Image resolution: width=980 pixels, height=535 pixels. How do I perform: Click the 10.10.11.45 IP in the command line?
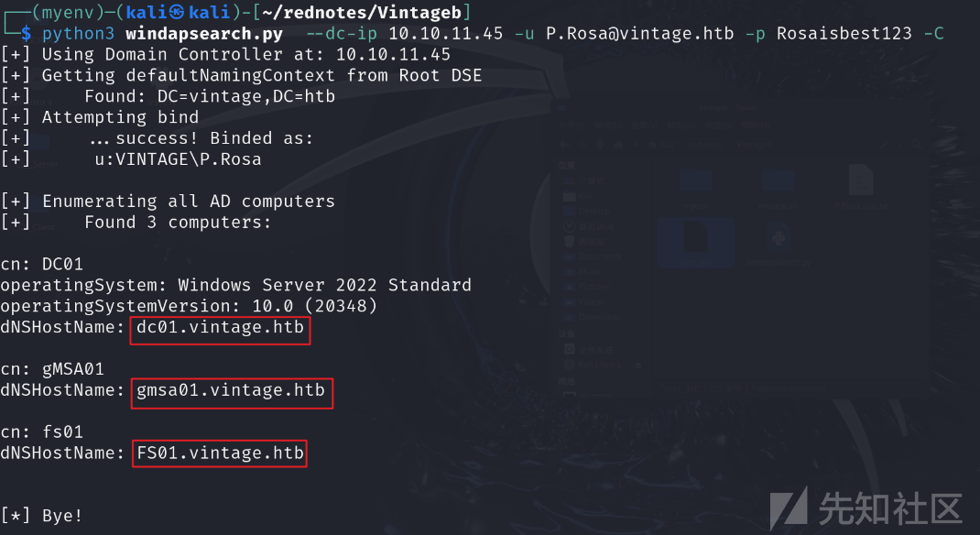tap(446, 34)
